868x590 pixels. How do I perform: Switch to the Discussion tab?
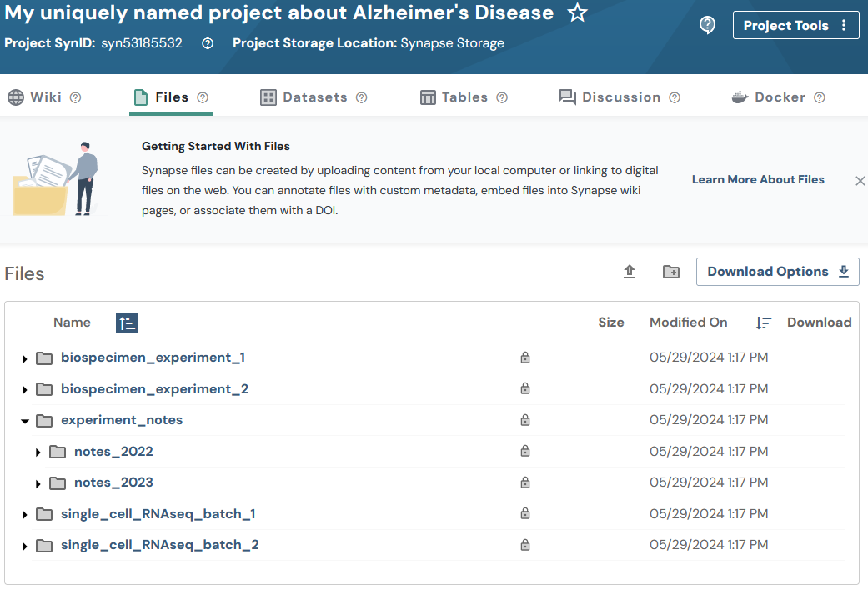(620, 97)
